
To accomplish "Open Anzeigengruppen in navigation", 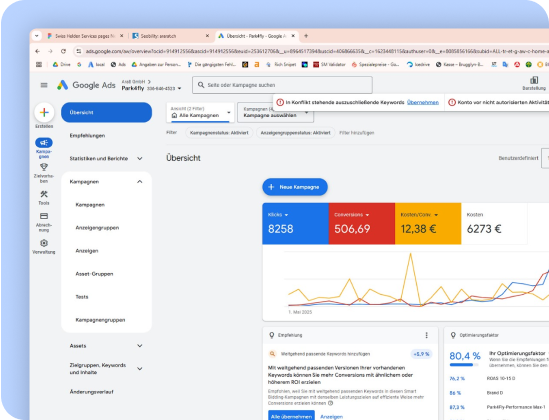I will pyautogui.click(x=97, y=228).
